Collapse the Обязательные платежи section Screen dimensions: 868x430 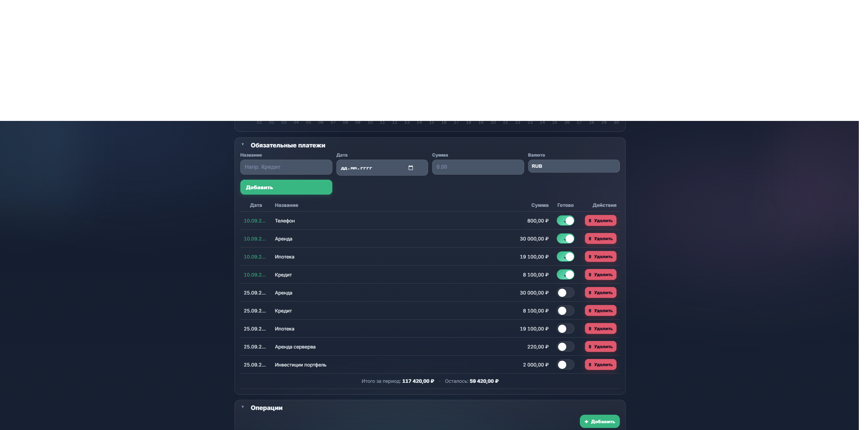tap(243, 145)
